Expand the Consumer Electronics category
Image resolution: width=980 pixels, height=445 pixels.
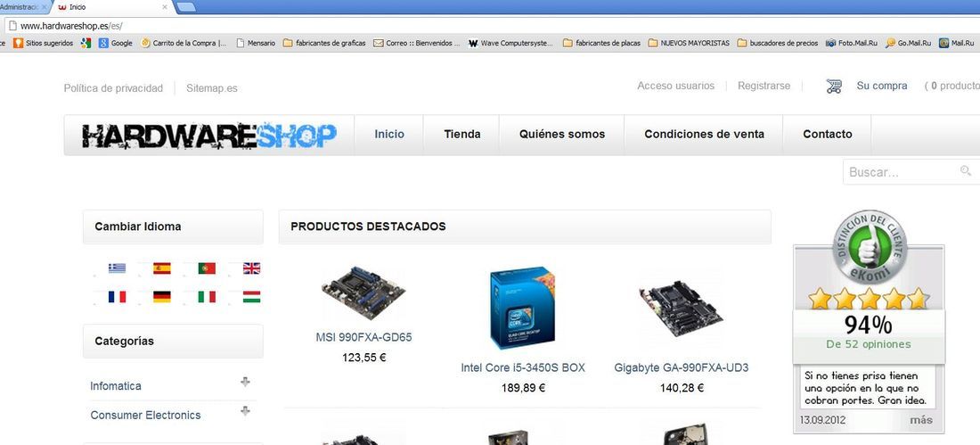click(x=245, y=410)
